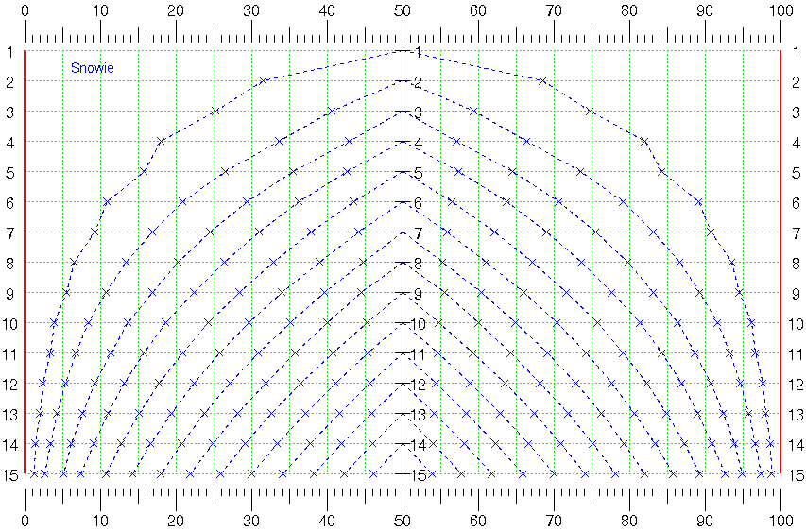The image size is (806, 532).
Task: Click the 50 label on the bottom axis
Action: (403, 521)
